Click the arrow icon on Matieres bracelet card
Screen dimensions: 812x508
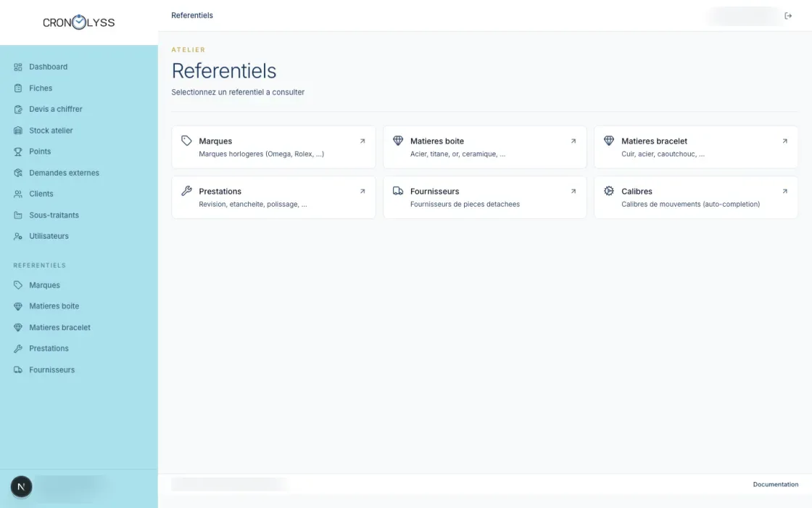point(784,141)
